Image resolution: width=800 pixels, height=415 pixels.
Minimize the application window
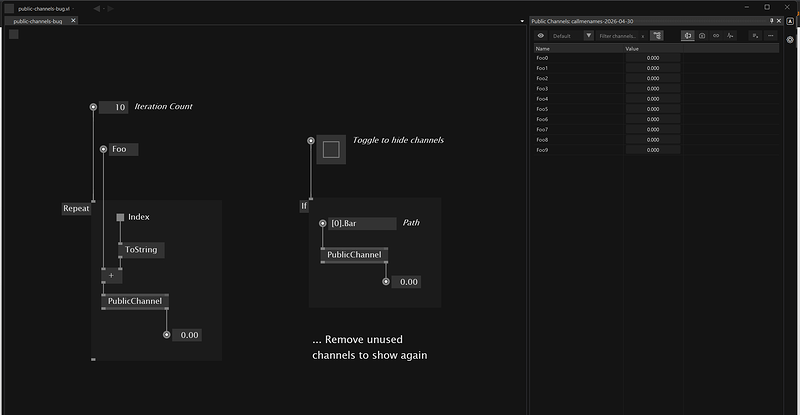(746, 7)
